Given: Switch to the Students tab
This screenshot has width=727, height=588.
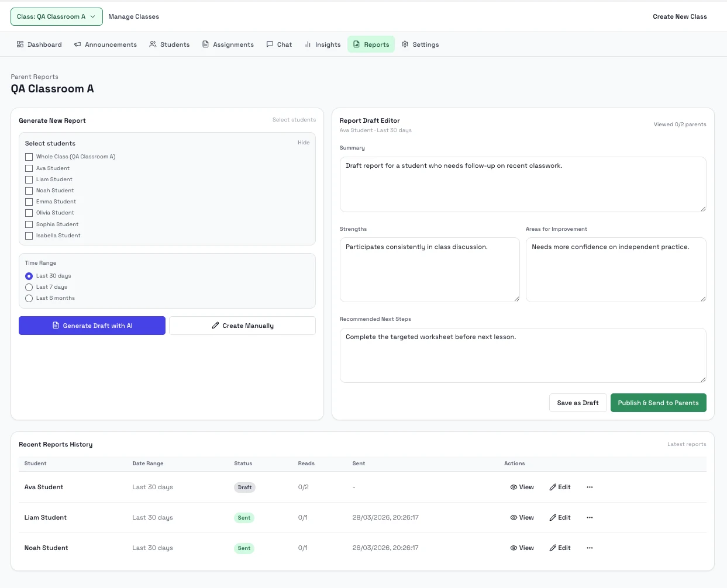Looking at the screenshot, I should coord(169,44).
